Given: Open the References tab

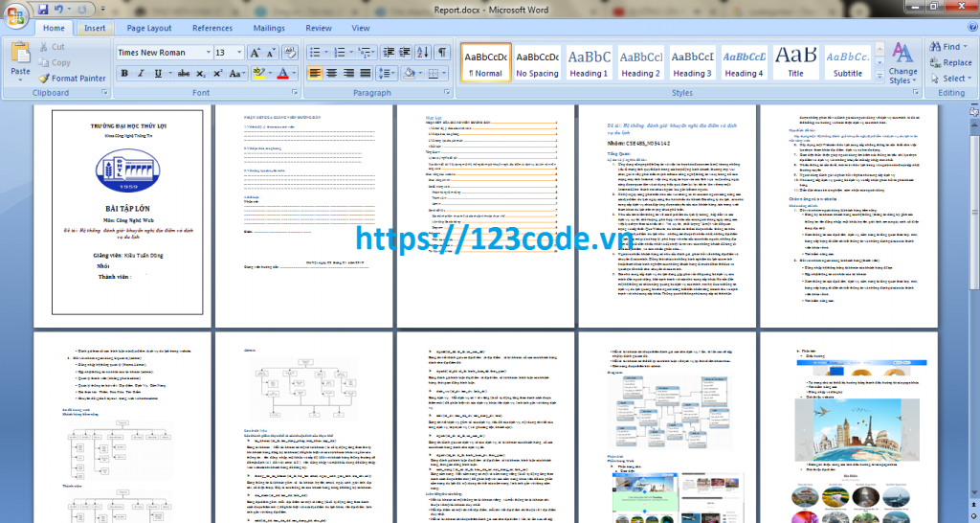Looking at the screenshot, I should click(x=212, y=29).
